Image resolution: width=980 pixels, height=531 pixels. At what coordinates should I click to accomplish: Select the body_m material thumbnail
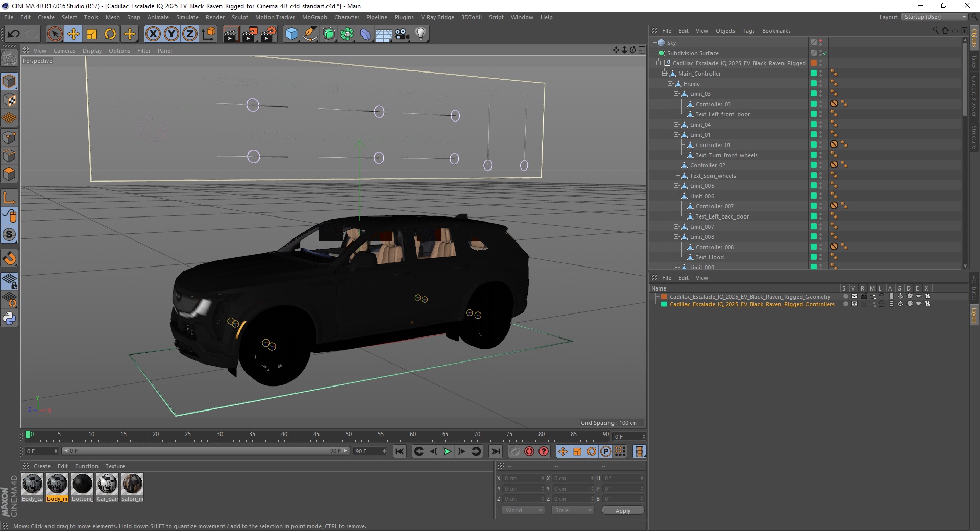pyautogui.click(x=57, y=487)
